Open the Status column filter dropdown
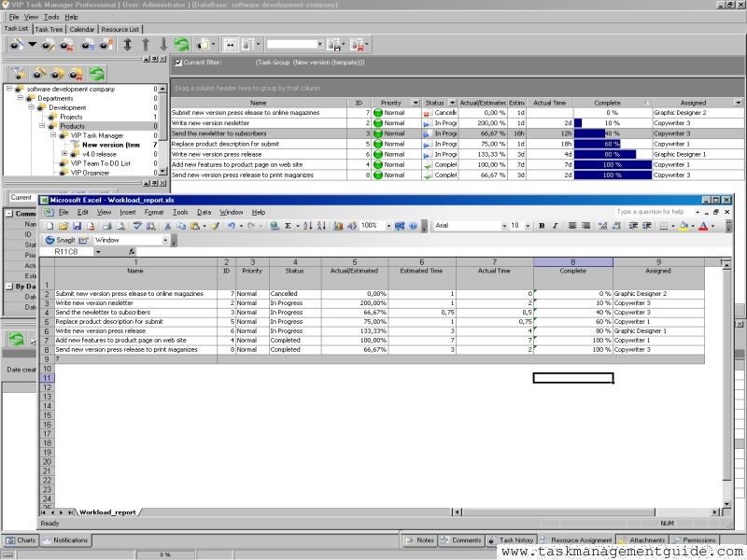The image size is (747, 560). coord(452,103)
